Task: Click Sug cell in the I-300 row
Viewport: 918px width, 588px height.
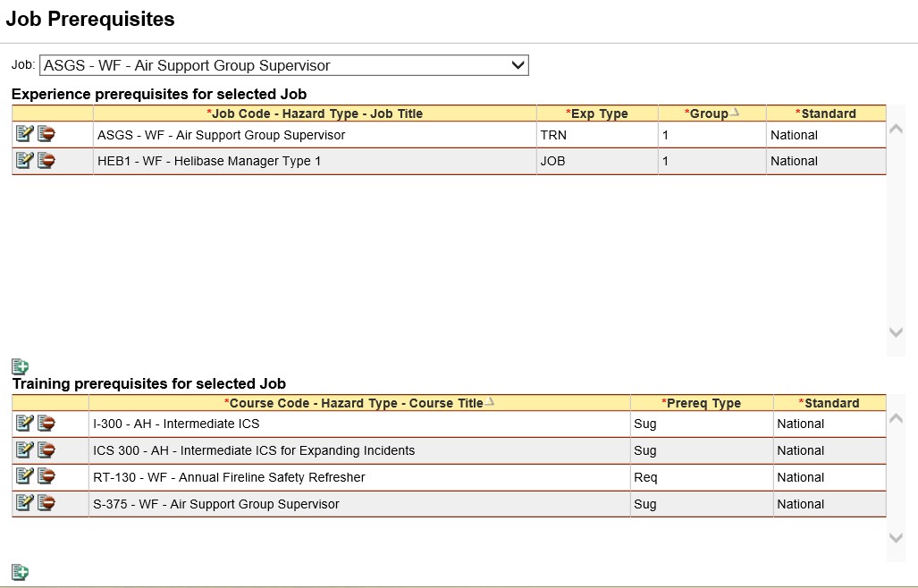Action: (702, 424)
